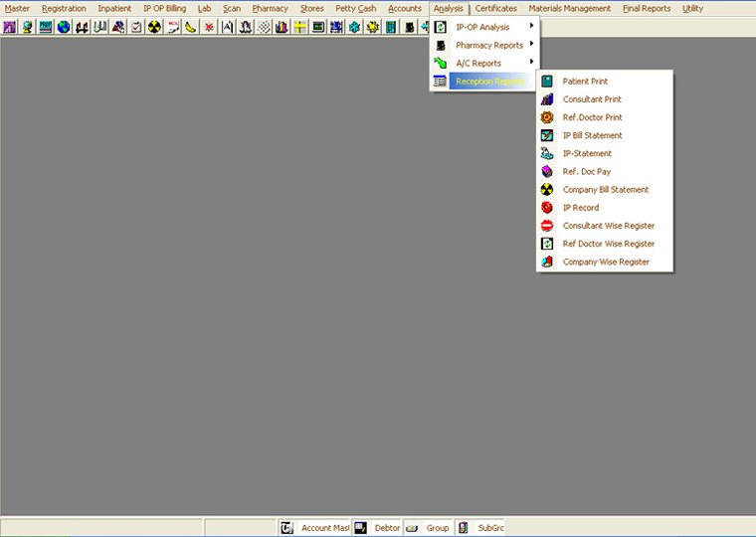Image resolution: width=756 pixels, height=537 pixels.
Task: Open the Registration menu
Action: coord(64,8)
